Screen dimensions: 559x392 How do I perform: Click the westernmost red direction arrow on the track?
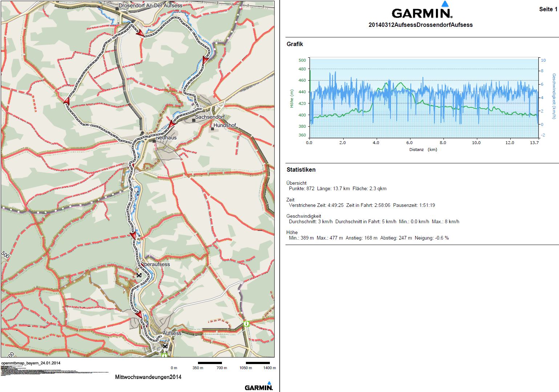pyautogui.click(x=66, y=101)
